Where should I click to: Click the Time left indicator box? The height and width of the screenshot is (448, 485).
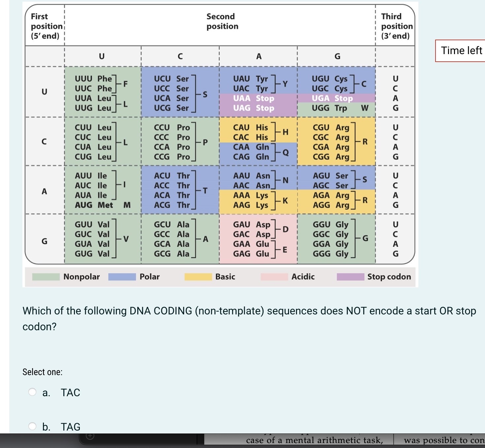(x=461, y=50)
